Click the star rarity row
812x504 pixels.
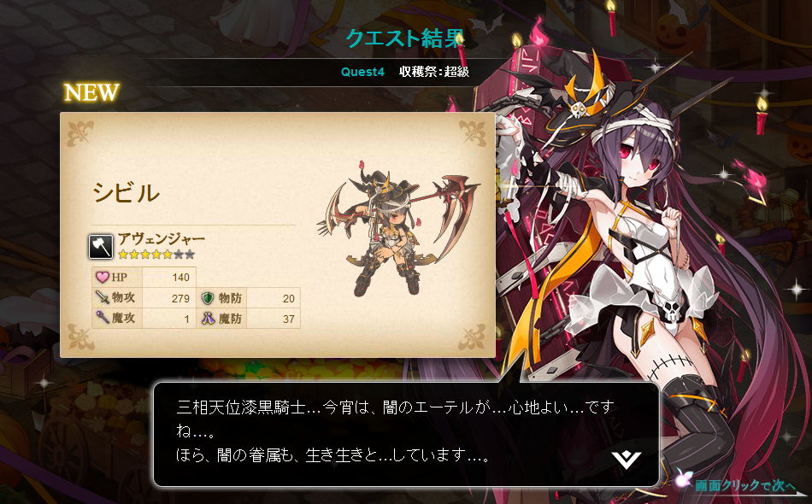[156, 254]
